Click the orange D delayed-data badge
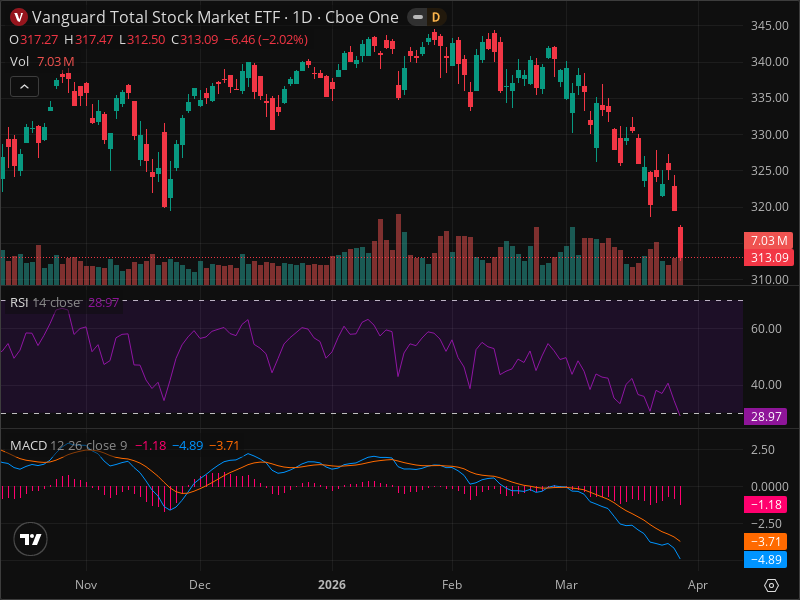 pos(436,17)
